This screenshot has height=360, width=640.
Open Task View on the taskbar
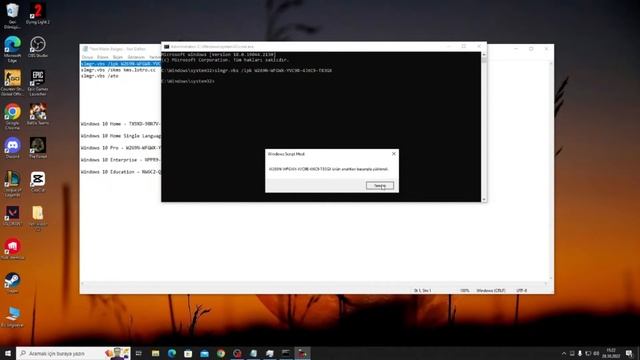[x=138, y=353]
